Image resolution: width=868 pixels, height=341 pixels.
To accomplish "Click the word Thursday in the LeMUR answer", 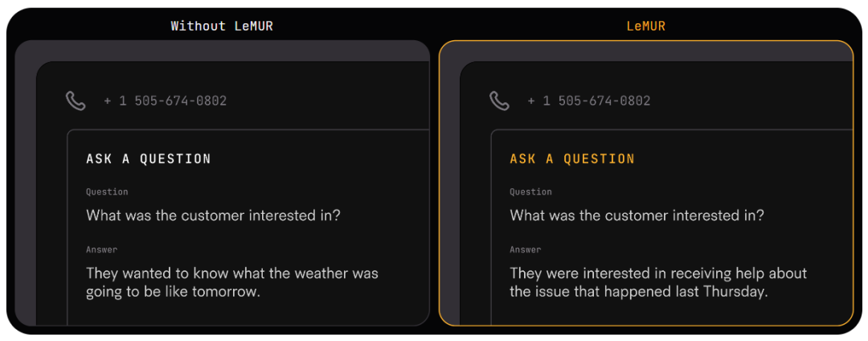I will coord(735,292).
